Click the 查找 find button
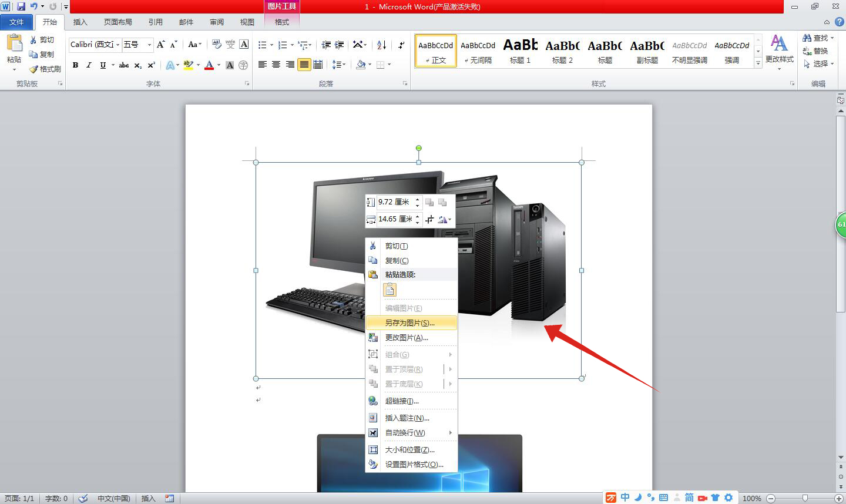846x504 pixels. click(x=818, y=38)
